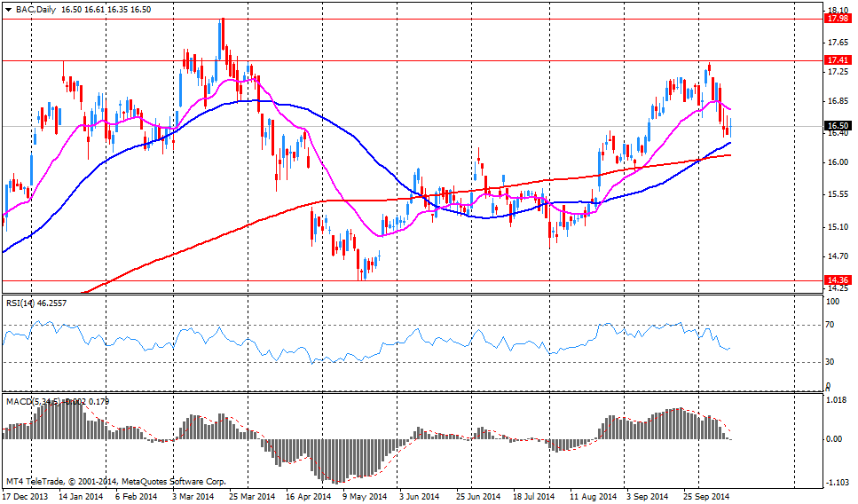Pick the 25 Jun 2014 date label
858x504 pixels.
point(476,497)
